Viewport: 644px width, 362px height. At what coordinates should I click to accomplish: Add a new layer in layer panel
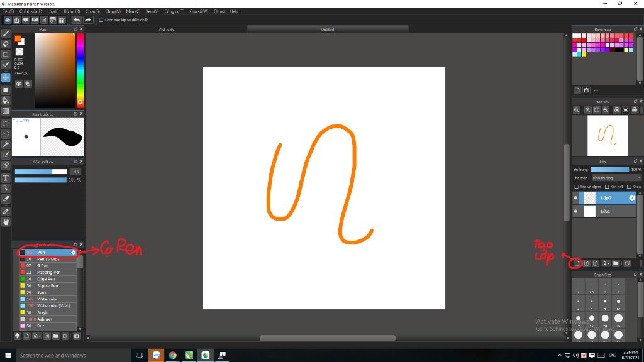[x=577, y=263]
